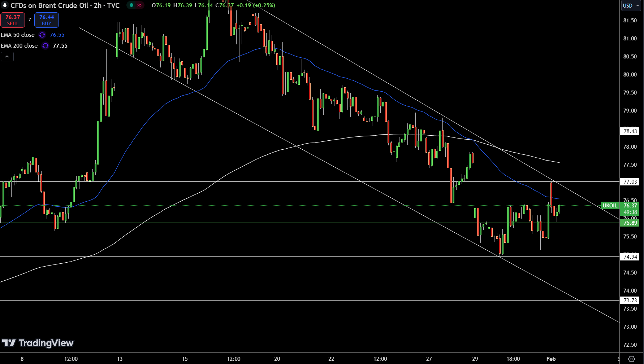Click the green market status dot
This screenshot has width=644, height=364.
click(x=131, y=5)
